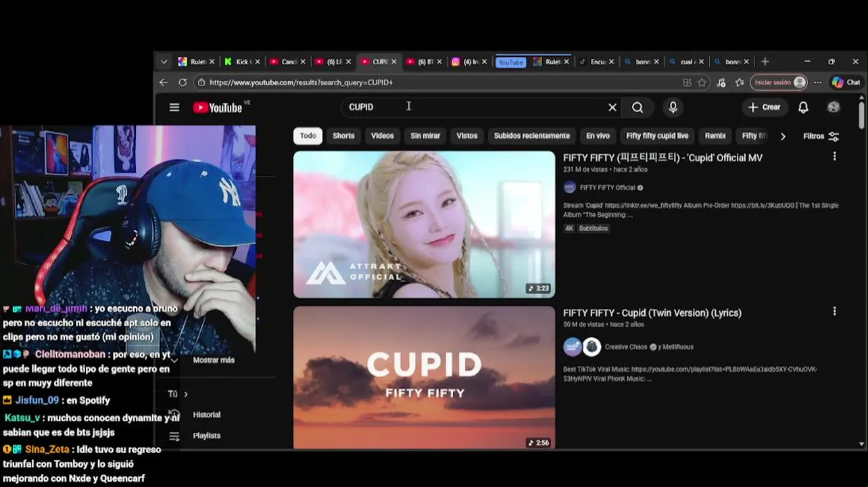This screenshot has height=487, width=868.
Task: Start voice search with the microphone
Action: (673, 107)
